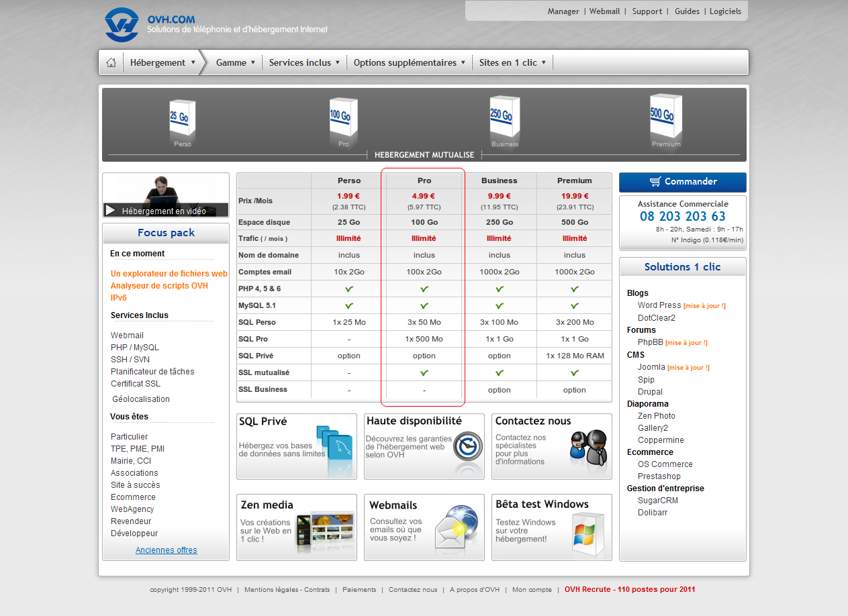Open Zen Photo solution link
This screenshot has width=848, height=616.
[x=657, y=416]
